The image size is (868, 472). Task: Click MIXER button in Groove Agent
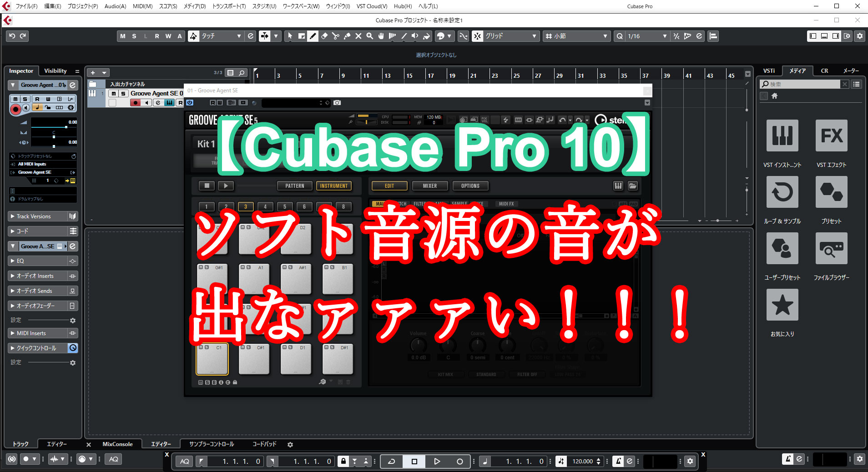pos(430,186)
